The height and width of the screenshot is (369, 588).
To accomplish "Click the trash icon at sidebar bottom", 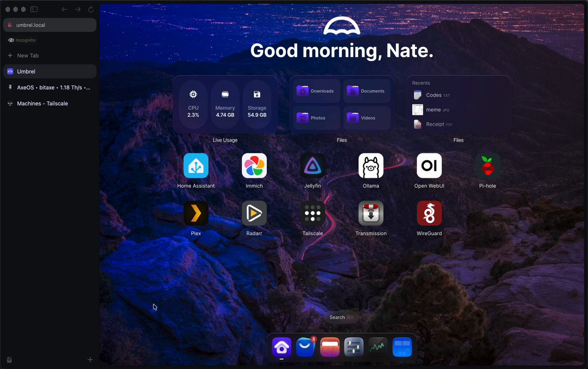I will (9, 360).
